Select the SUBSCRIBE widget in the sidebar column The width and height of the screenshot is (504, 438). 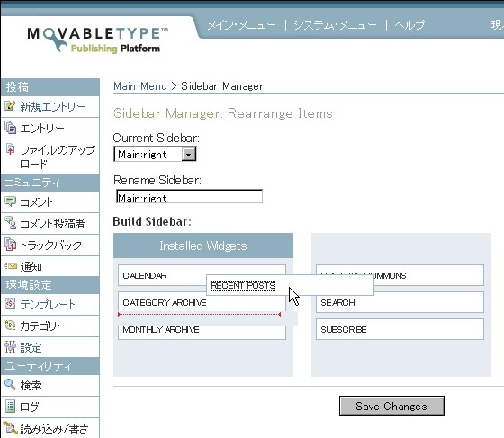[400, 329]
